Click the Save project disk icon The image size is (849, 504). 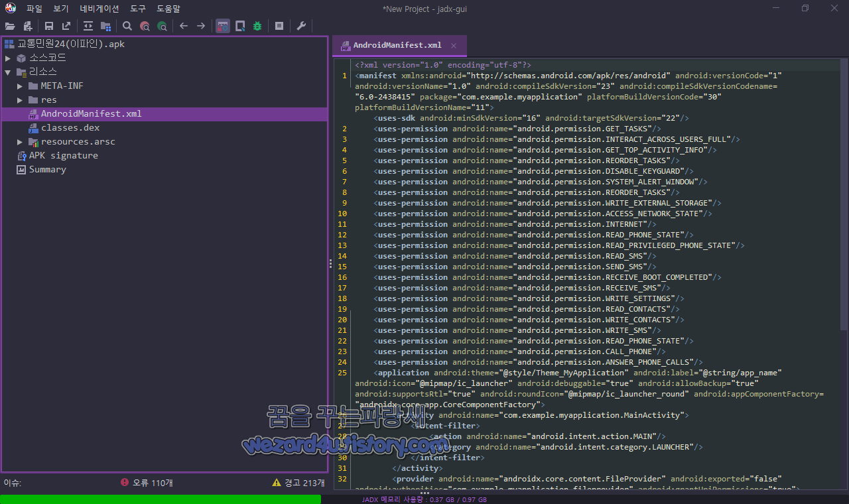click(49, 26)
